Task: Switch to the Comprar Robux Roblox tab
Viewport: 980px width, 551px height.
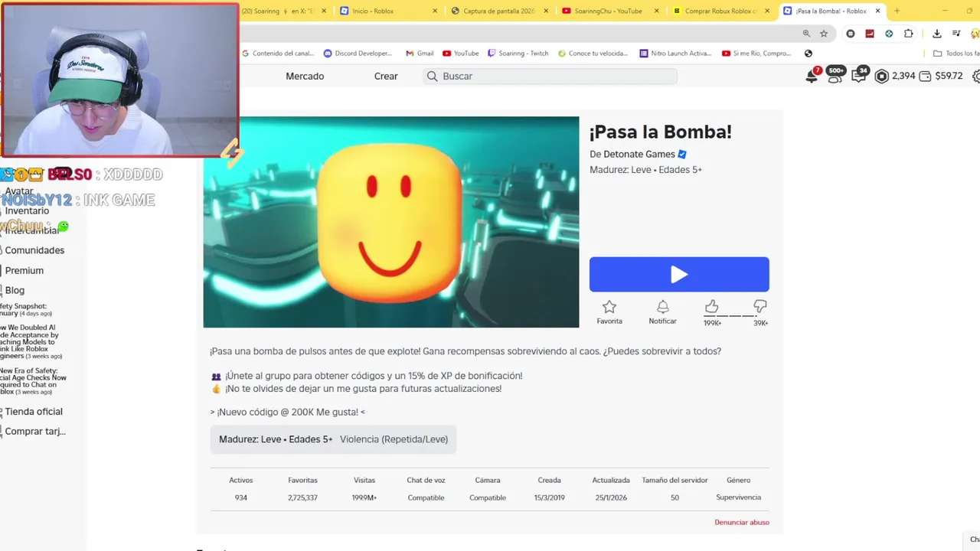Action: pos(721,11)
